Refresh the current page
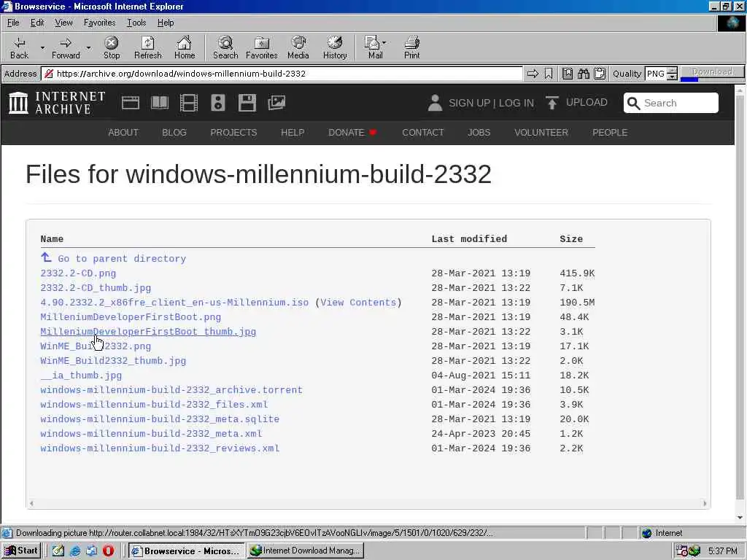The image size is (747, 560). point(147,48)
